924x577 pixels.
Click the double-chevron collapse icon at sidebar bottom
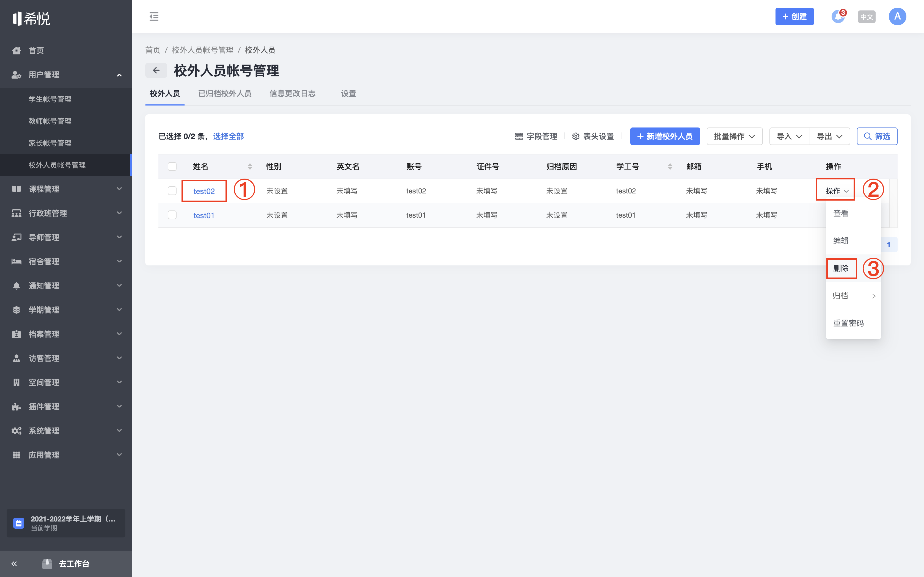14,564
